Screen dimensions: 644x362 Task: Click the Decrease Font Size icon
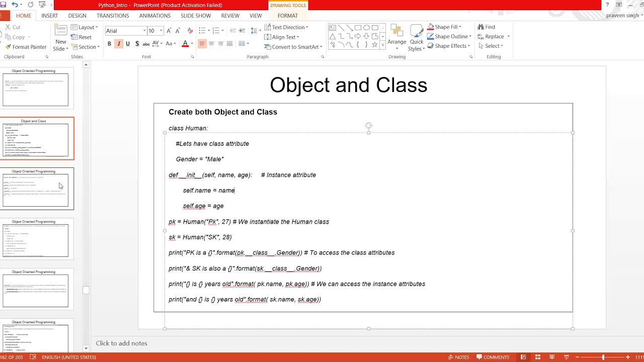pyautogui.click(x=178, y=31)
